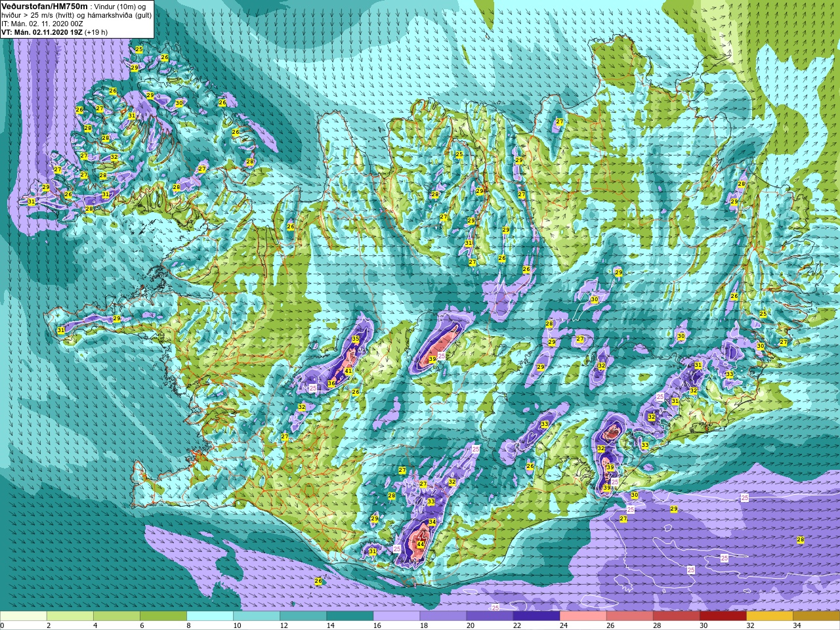Click the legend tick number 24
Image resolution: width=840 pixels, height=630 pixels.
coord(564,625)
